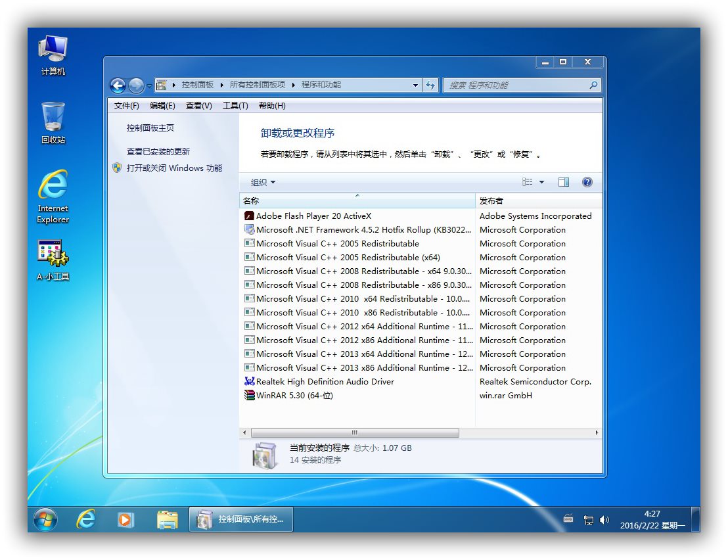This screenshot has height=560, width=728.
Task: Open the 查看(V) menu
Action: (x=198, y=105)
